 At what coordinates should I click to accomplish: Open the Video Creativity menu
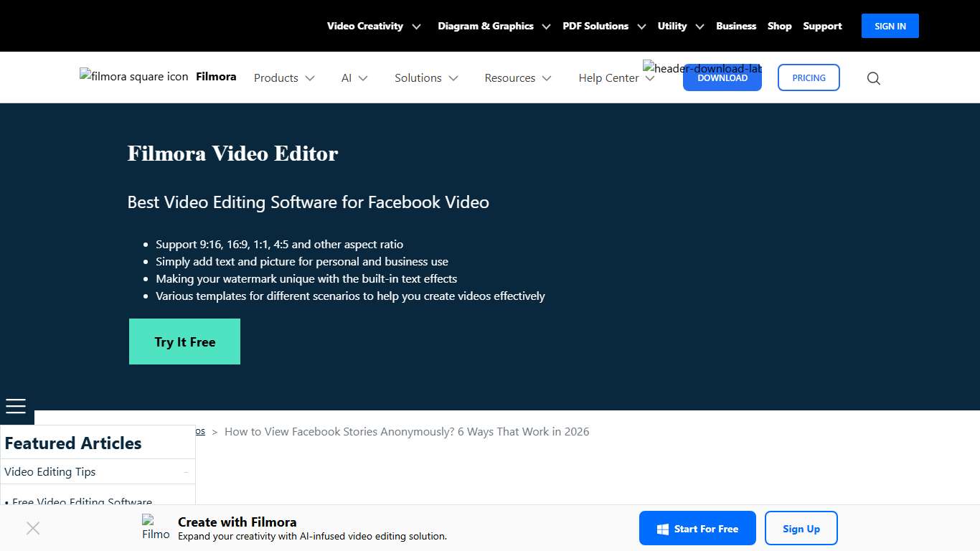(x=365, y=26)
